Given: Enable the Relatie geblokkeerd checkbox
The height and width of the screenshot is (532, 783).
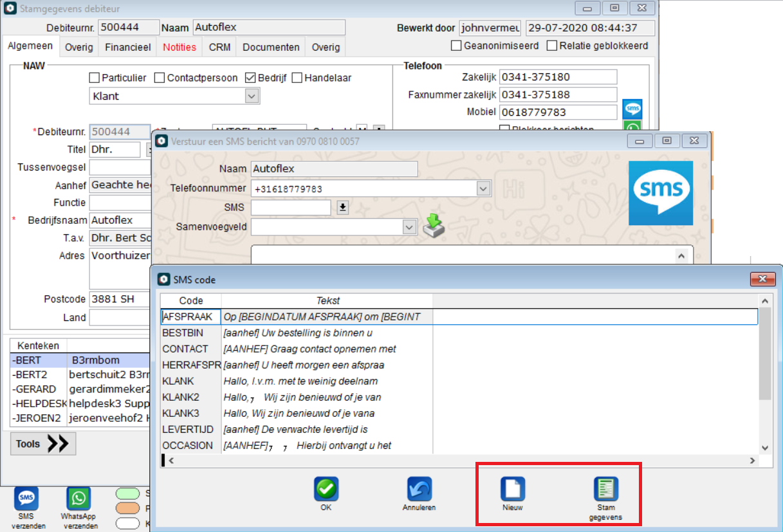Looking at the screenshot, I should point(551,46).
